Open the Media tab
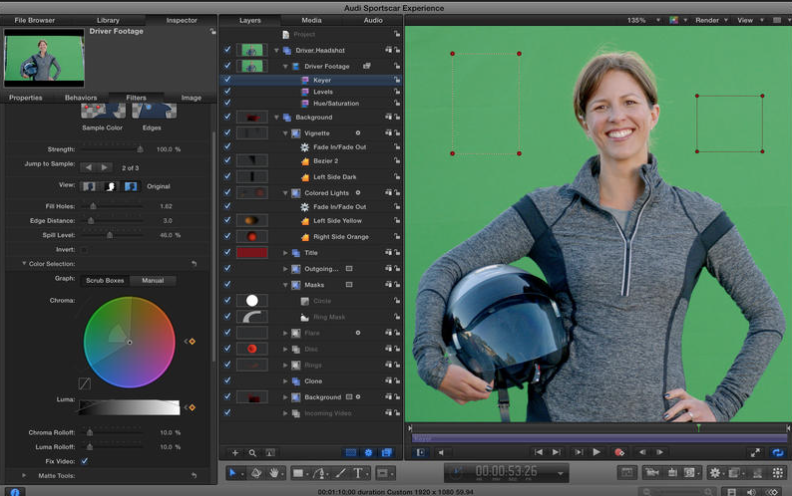The image size is (792, 496). coord(311,20)
